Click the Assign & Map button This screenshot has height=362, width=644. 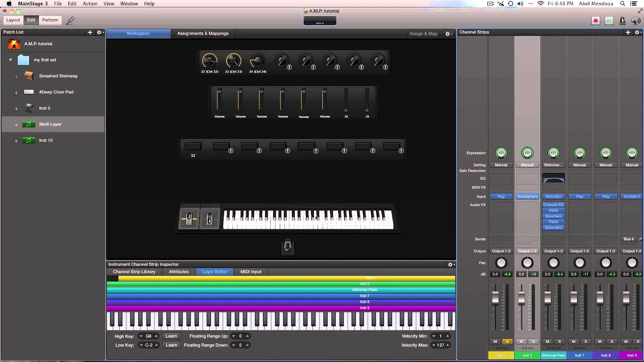click(x=423, y=34)
